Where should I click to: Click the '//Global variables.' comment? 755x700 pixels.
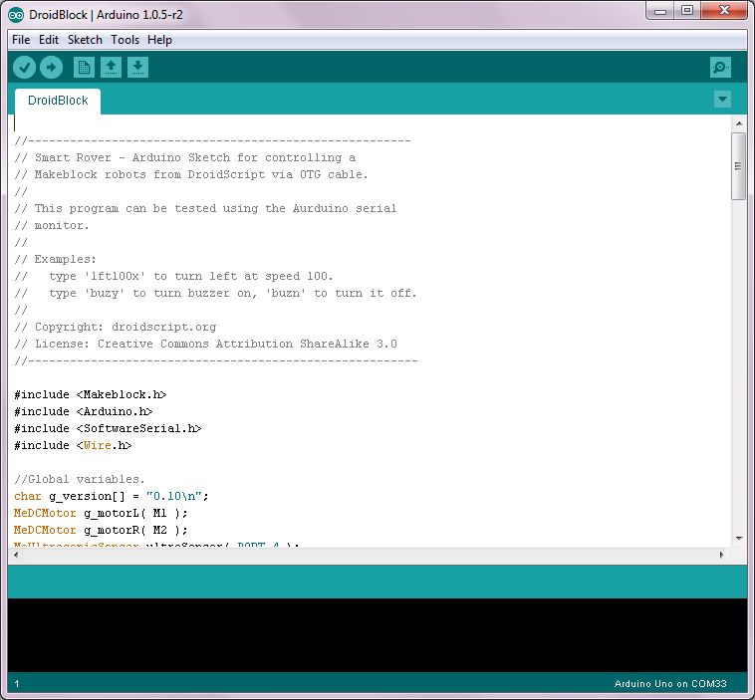(x=80, y=480)
